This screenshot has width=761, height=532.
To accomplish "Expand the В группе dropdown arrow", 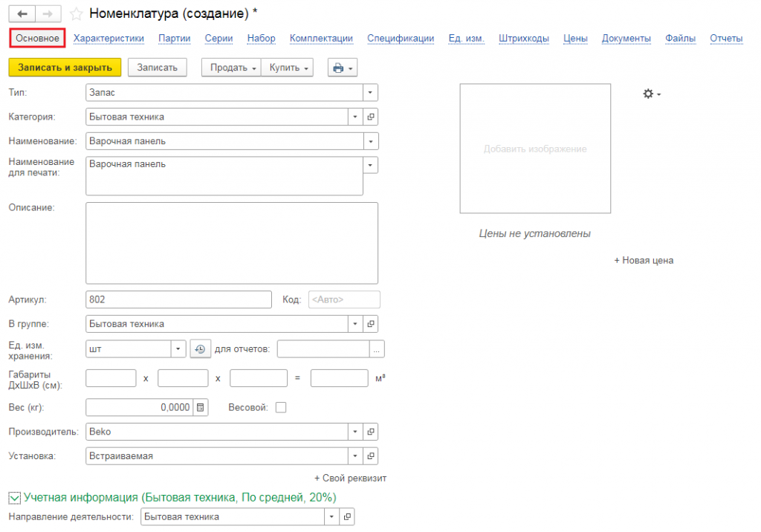I will (x=355, y=324).
